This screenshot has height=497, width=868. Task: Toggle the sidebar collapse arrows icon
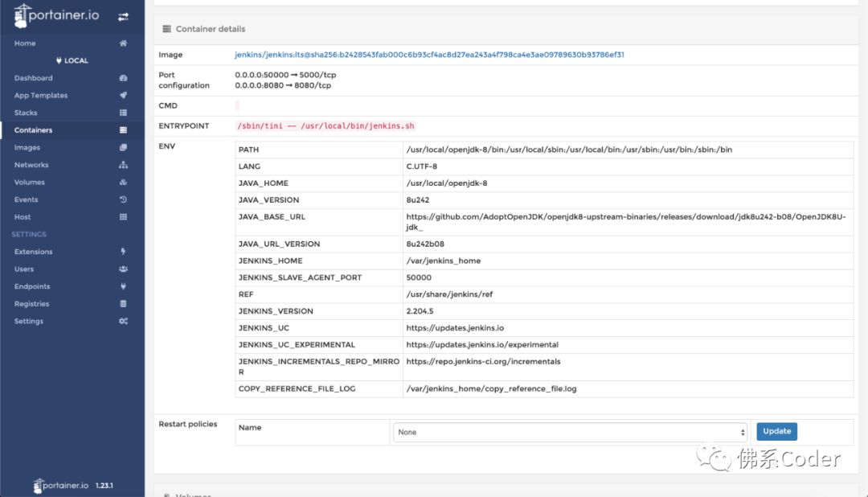point(123,17)
